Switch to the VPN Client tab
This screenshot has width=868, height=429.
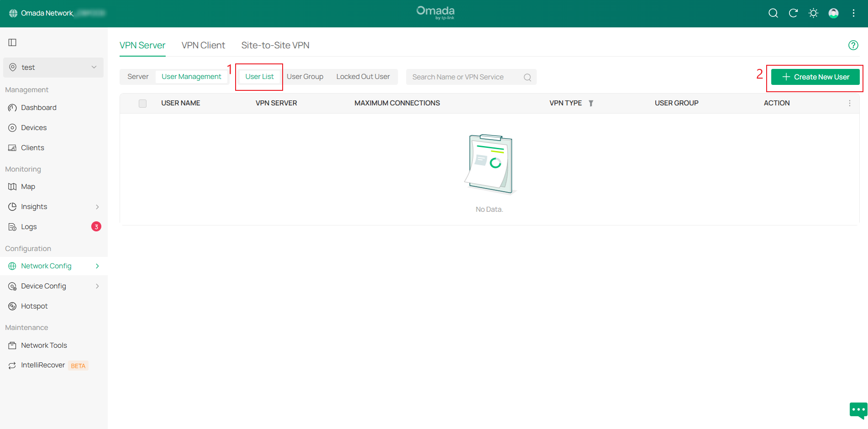pyautogui.click(x=203, y=45)
